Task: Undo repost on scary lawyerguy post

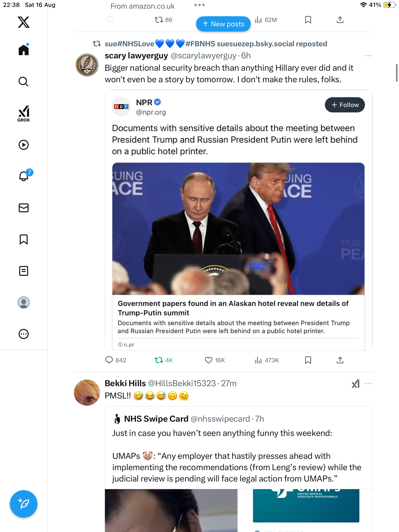Action: pyautogui.click(x=159, y=360)
